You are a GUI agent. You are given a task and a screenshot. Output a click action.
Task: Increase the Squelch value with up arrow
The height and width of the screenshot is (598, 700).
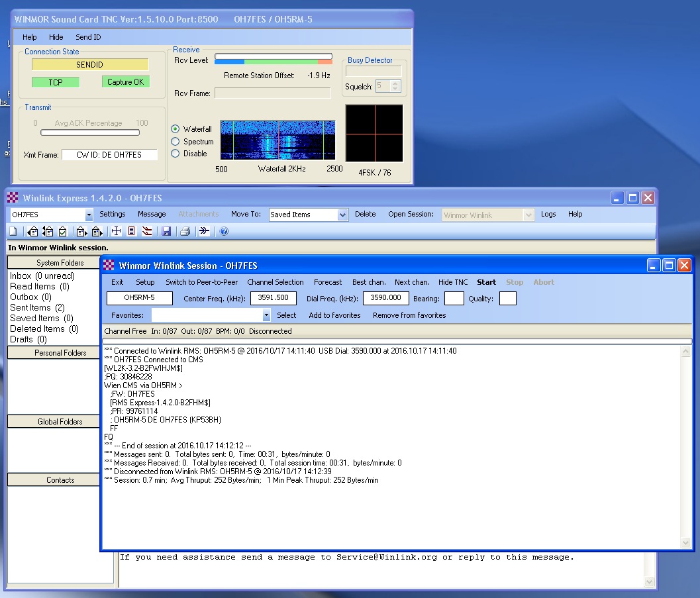click(395, 83)
